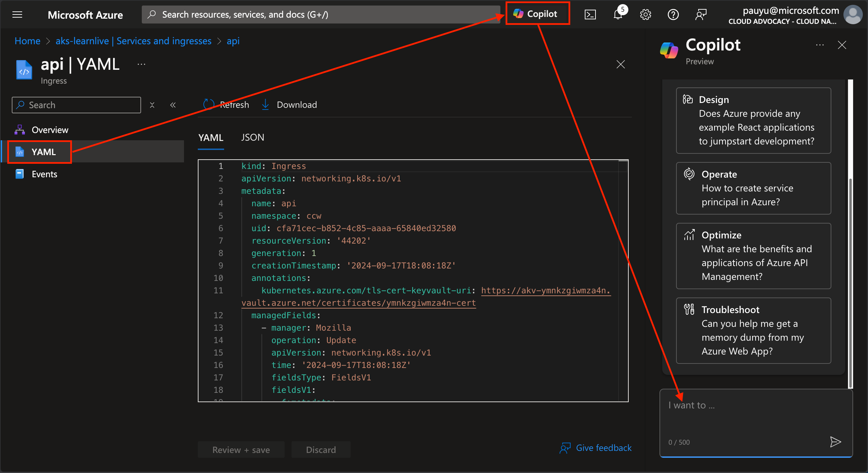Screen dimensions: 868x473
Task: Click the Copilot pane scrollbar
Action: tap(850, 283)
